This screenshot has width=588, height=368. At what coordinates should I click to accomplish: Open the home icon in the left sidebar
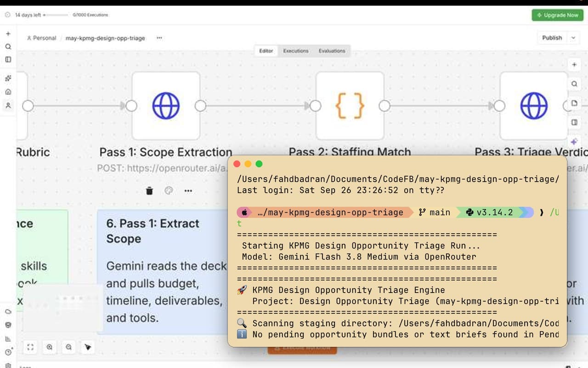(8, 92)
